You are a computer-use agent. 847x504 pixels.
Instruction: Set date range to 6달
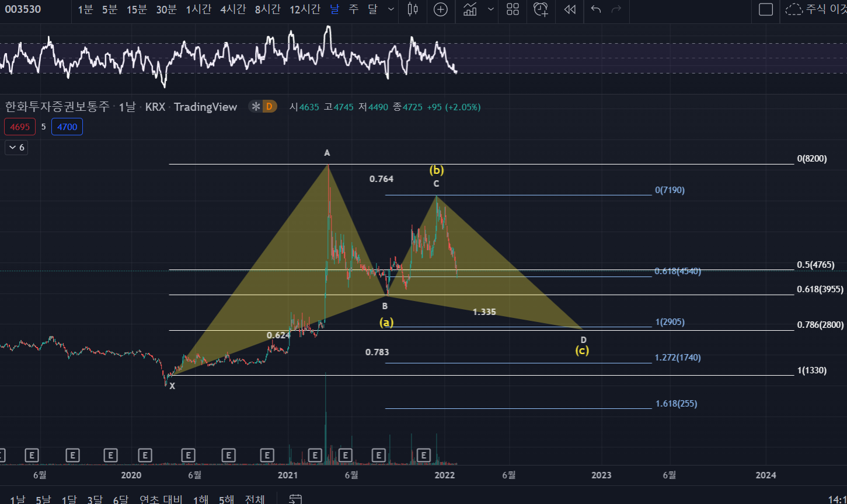tap(120, 499)
